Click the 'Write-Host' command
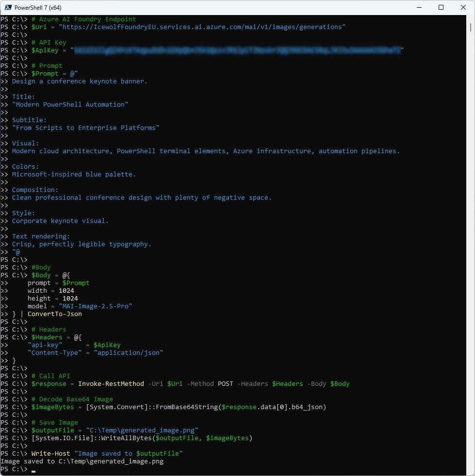 51,454
